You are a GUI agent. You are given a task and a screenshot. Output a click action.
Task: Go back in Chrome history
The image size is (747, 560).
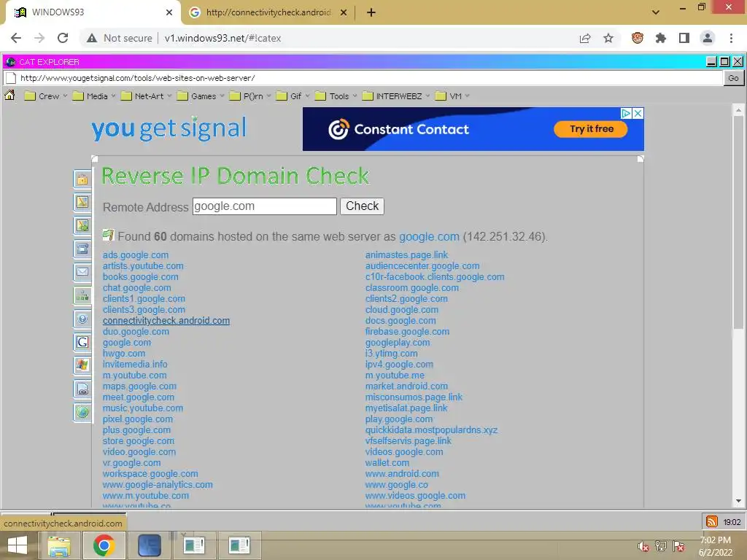point(16,38)
